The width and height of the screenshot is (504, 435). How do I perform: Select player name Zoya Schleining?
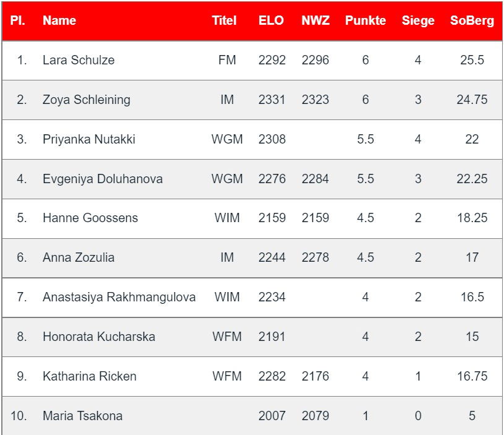[87, 100]
